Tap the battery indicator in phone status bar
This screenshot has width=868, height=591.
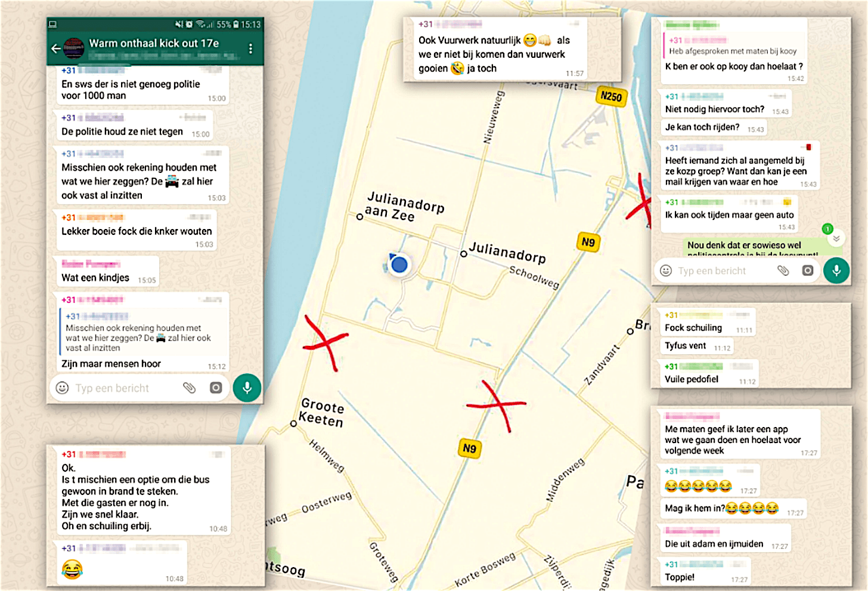[236, 24]
